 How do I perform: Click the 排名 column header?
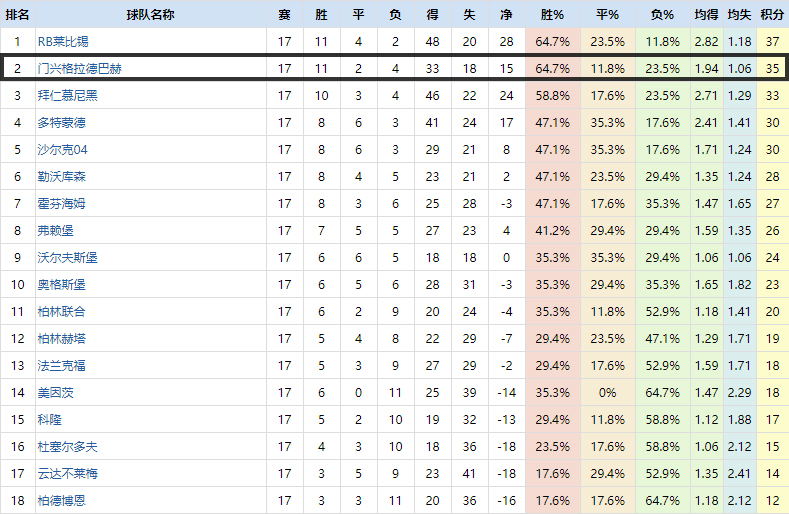pyautogui.click(x=17, y=15)
